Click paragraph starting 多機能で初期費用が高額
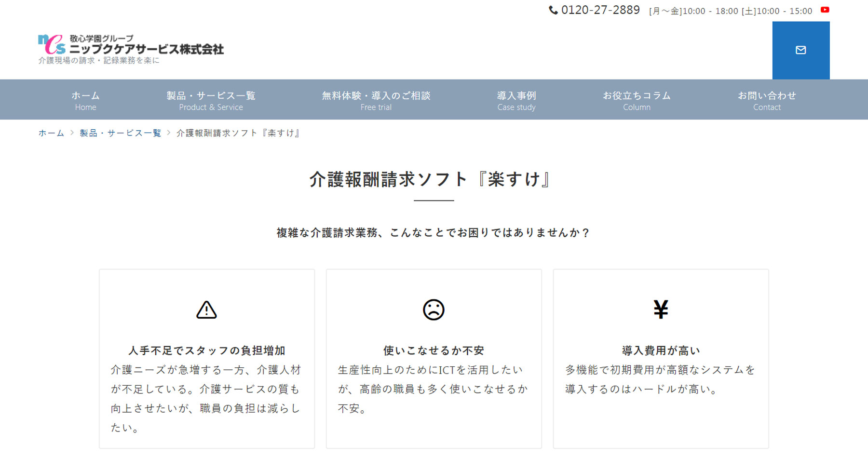Image resolution: width=868 pixels, height=457 pixels. 661,379
